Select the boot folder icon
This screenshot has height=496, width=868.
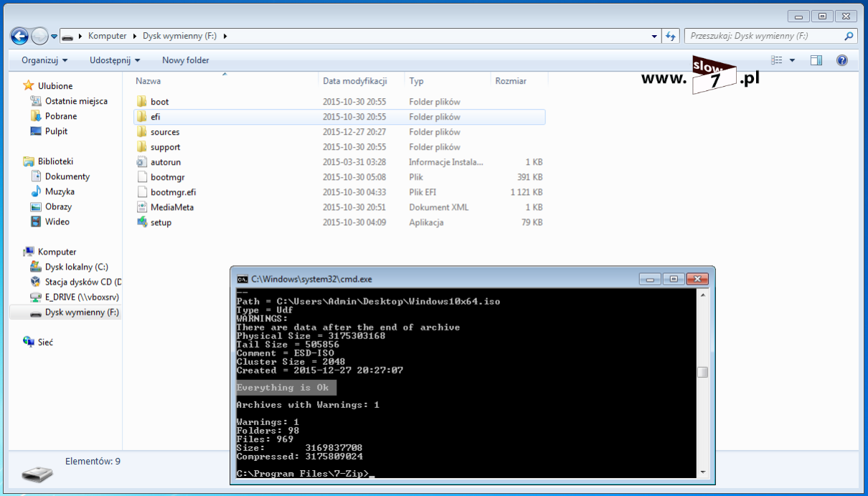(142, 102)
